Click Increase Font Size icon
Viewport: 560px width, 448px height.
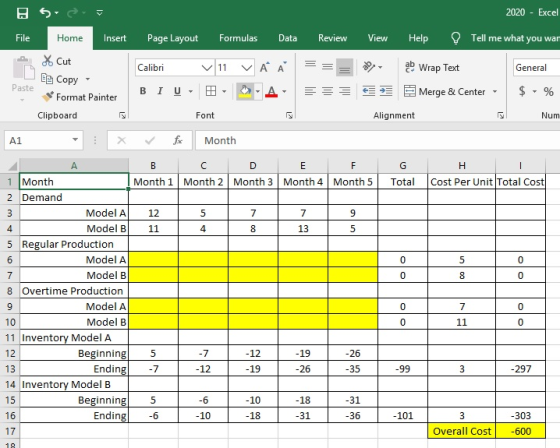tap(264, 67)
